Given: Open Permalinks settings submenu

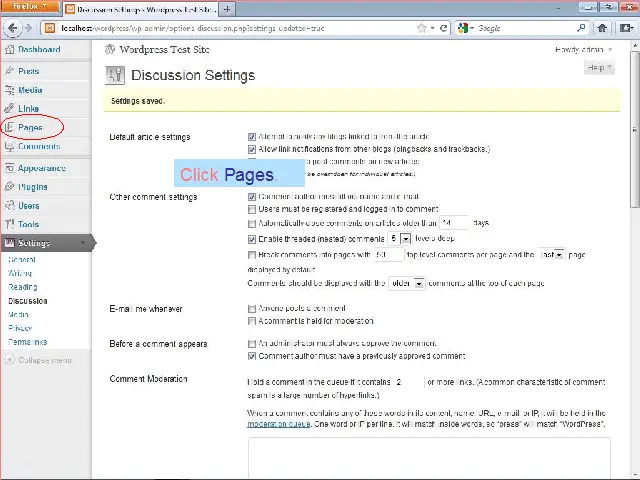Looking at the screenshot, I should [x=28, y=342].
